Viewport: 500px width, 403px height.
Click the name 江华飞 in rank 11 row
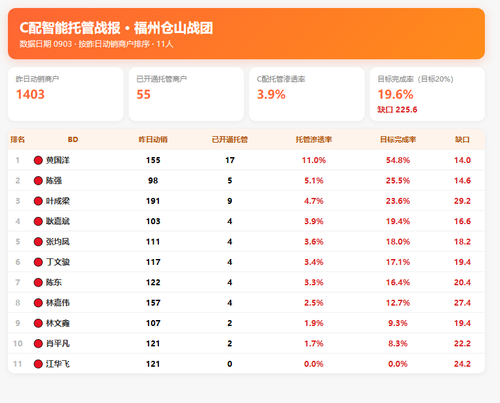[58, 364]
